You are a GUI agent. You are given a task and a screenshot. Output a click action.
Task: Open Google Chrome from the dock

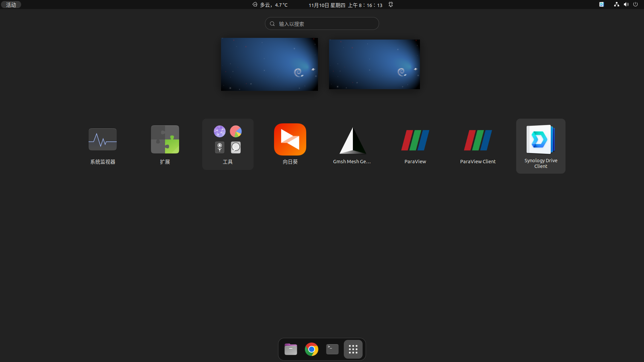click(x=312, y=349)
